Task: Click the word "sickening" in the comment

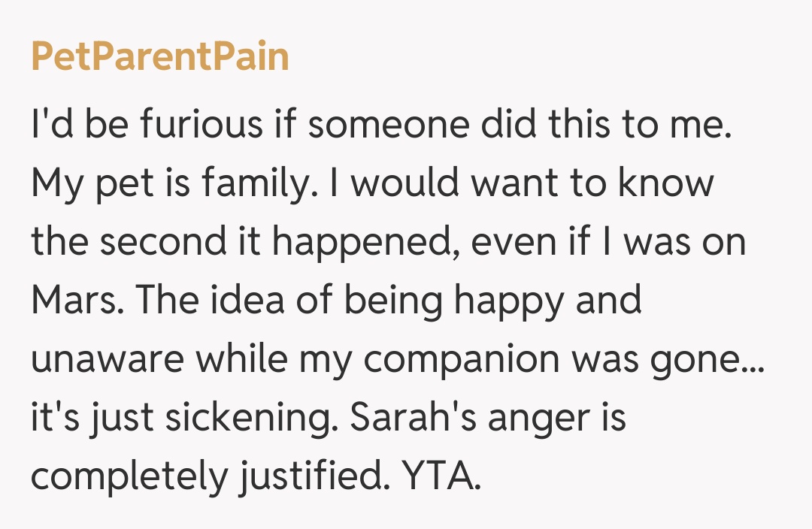Action: click(252, 417)
